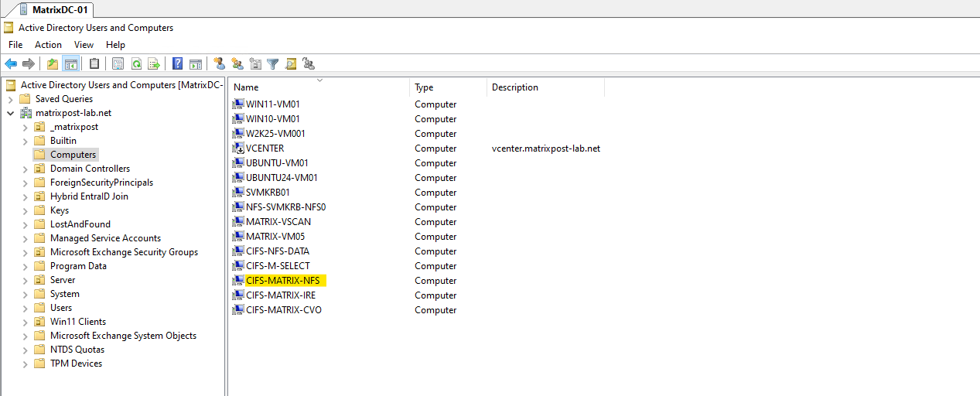This screenshot has height=396, width=980.
Task: Open the Help menu
Action: [115, 45]
